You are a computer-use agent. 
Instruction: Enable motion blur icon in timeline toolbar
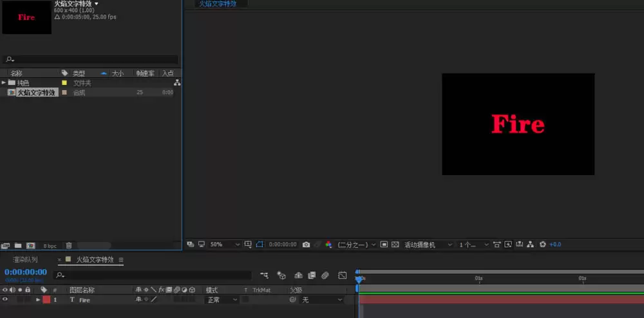point(325,276)
